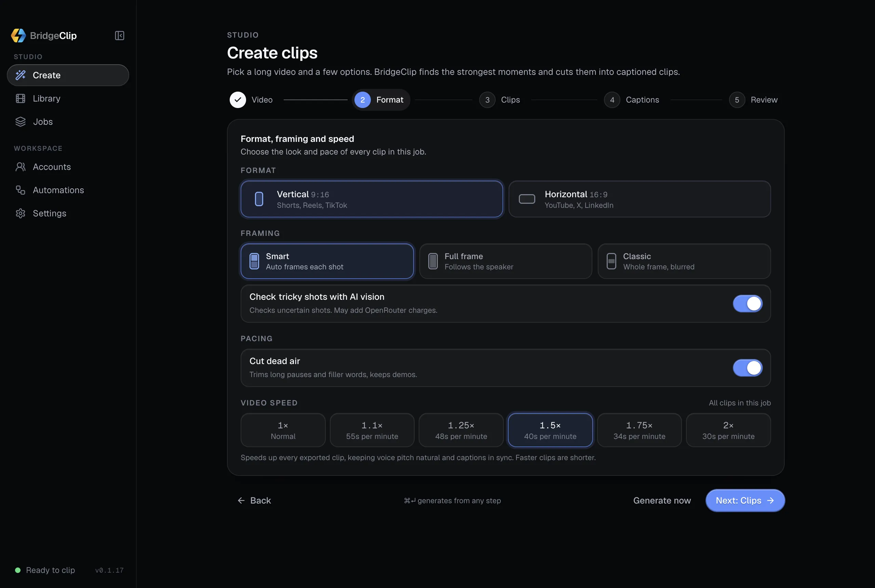Screen dimensions: 875x588
Task: Set video speed to 1× Normal
Action: [x=283, y=430]
